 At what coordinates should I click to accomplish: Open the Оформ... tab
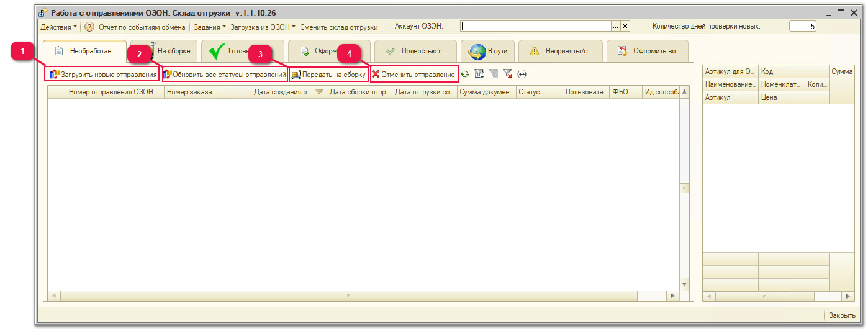click(330, 52)
